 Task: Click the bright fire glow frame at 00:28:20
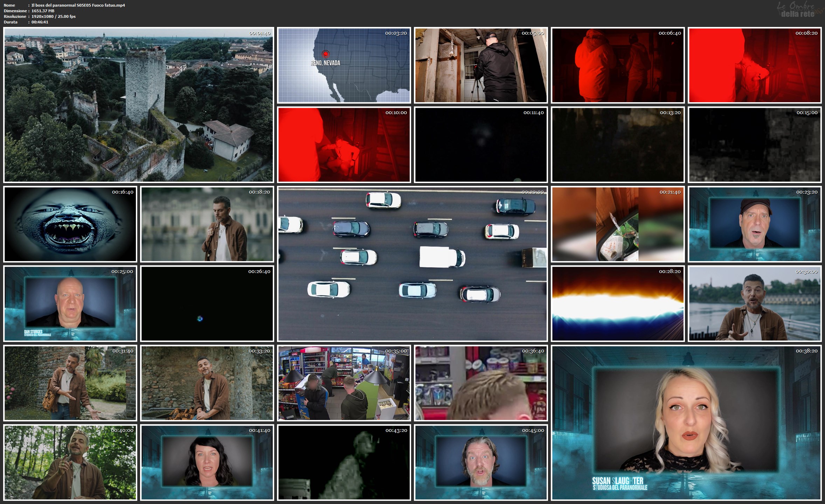coord(617,303)
